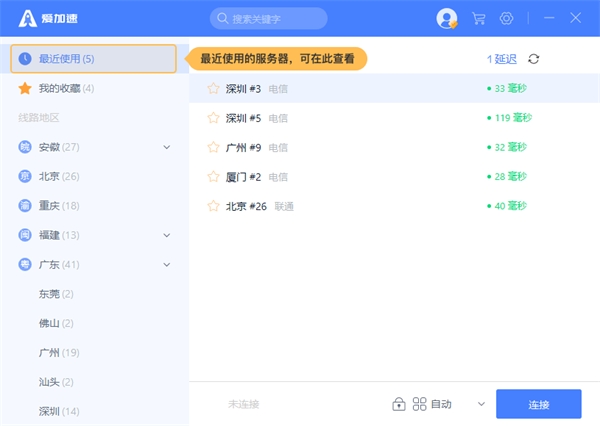Open the user account avatar menu
The height and width of the screenshot is (426, 600).
pos(447,19)
